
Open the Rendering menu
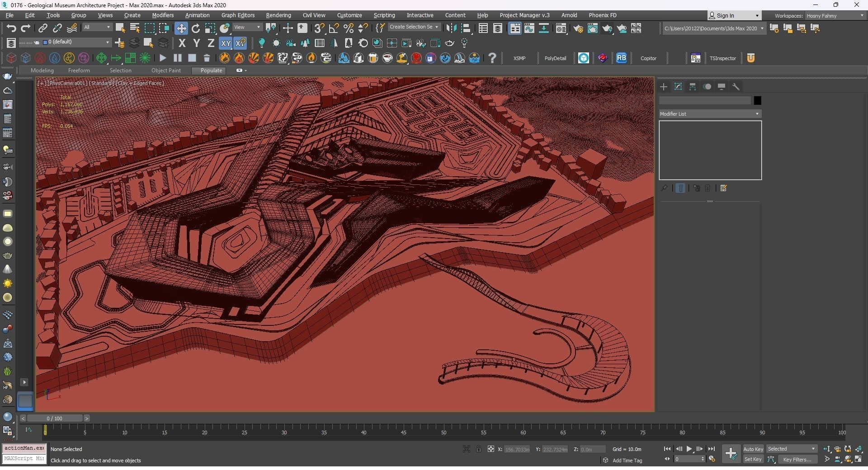point(278,15)
